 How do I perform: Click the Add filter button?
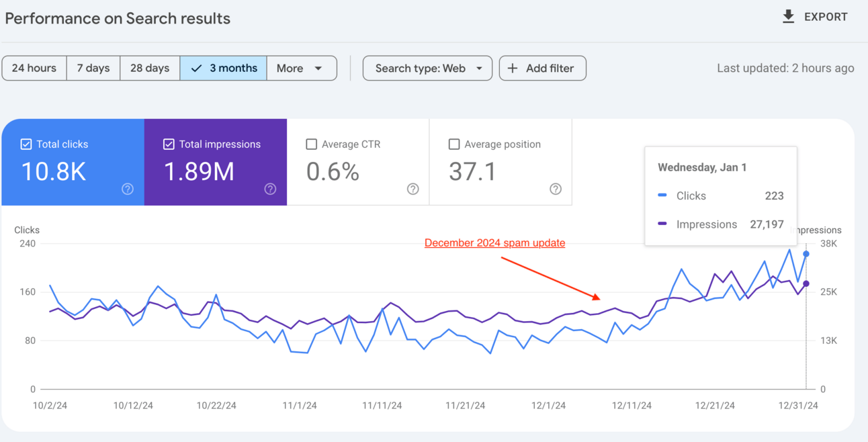coord(542,68)
